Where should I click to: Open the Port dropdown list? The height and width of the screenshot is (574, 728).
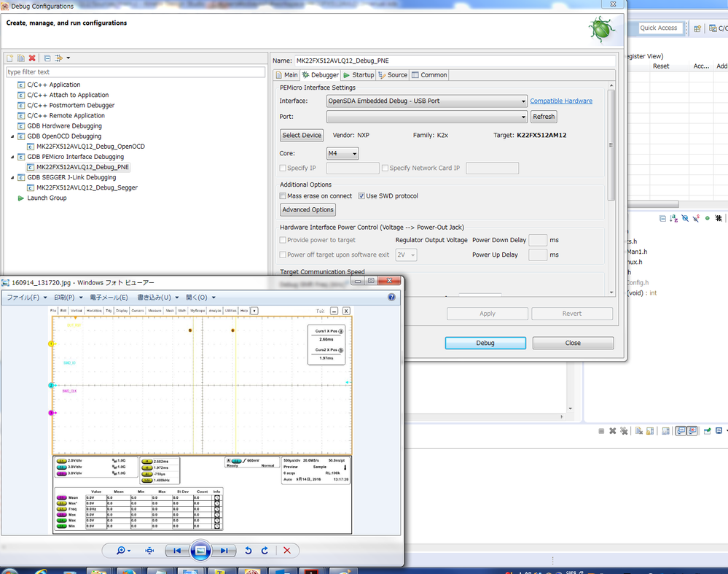(427, 117)
